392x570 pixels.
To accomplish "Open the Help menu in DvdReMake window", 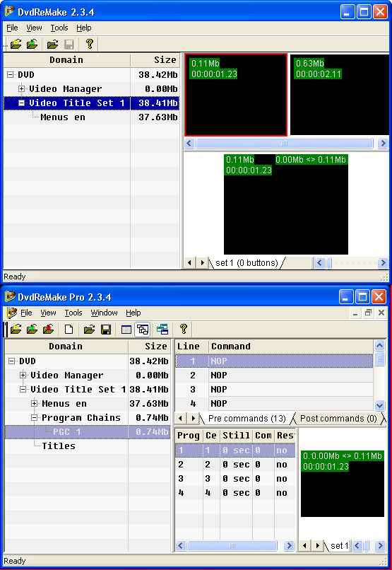I will pyautogui.click(x=84, y=28).
